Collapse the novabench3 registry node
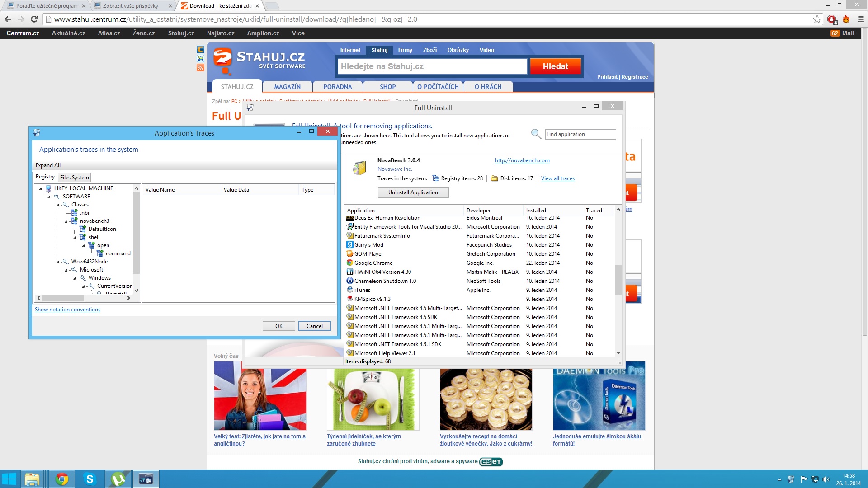 (x=66, y=221)
